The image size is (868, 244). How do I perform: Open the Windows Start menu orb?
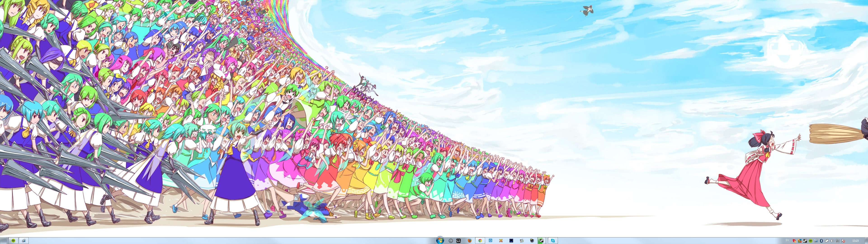click(440, 241)
